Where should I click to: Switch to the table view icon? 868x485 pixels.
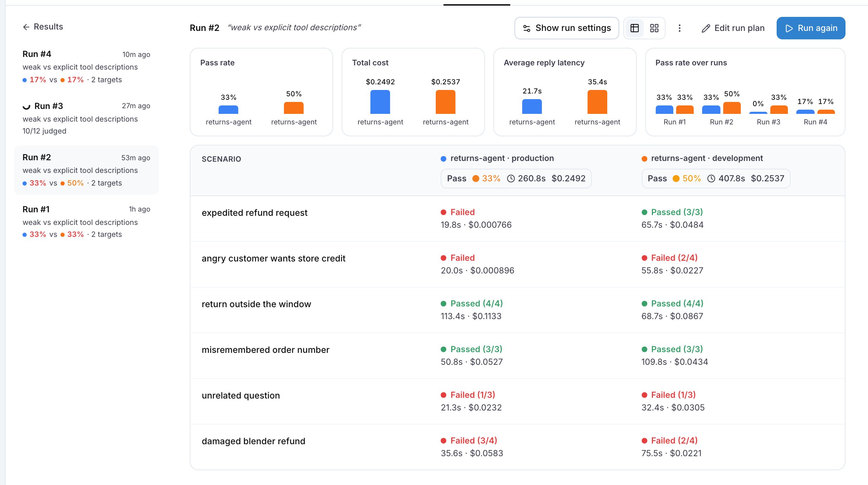click(635, 28)
